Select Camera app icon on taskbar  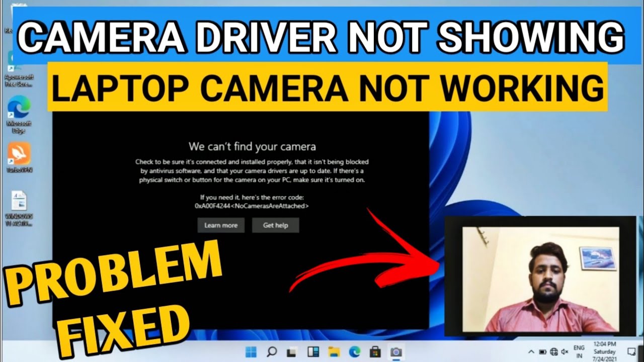[x=396, y=351]
